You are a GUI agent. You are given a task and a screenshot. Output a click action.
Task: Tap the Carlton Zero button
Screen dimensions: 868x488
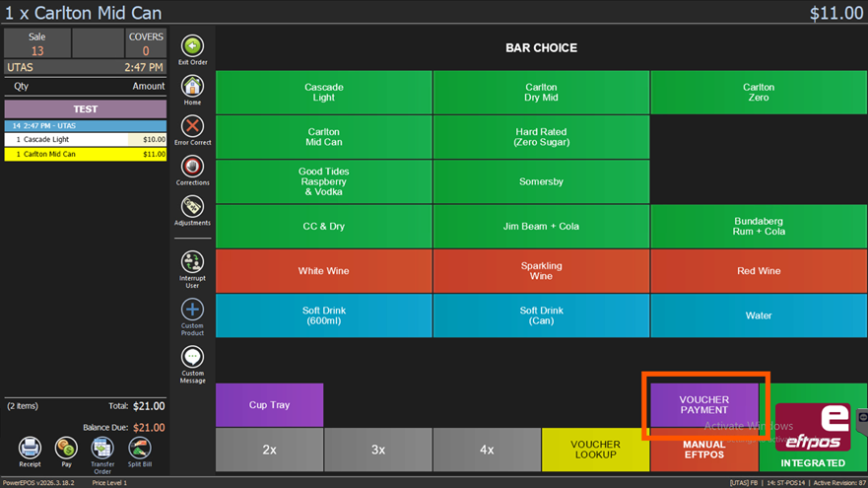759,92
